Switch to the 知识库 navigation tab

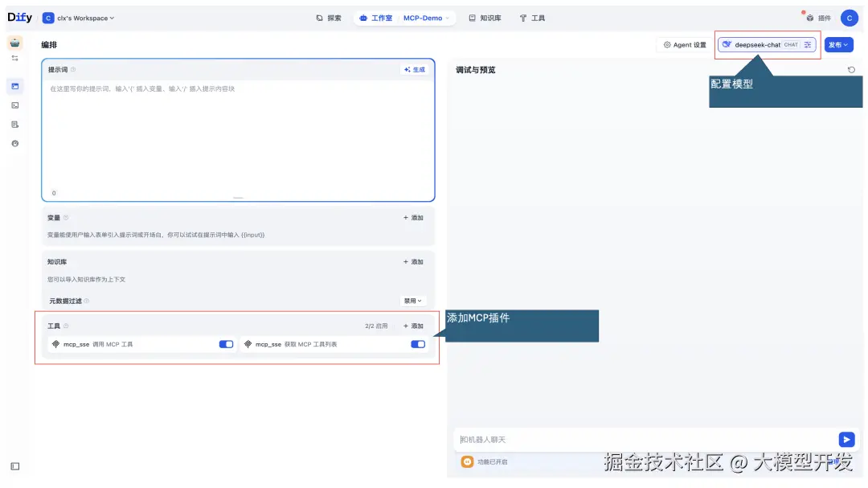[486, 17]
